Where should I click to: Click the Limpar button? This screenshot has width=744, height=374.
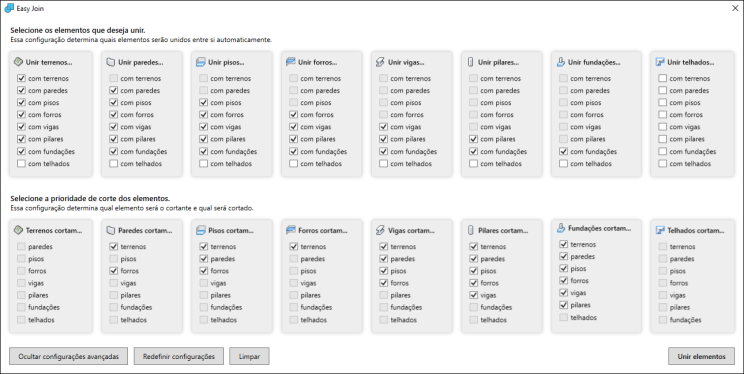[x=249, y=356]
